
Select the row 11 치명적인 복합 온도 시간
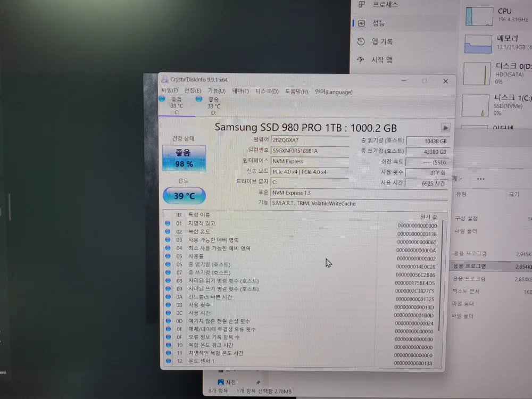click(x=301, y=354)
